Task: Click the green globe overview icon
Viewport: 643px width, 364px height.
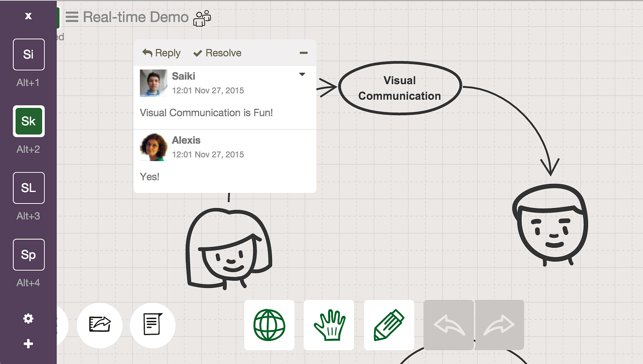Action: [269, 325]
